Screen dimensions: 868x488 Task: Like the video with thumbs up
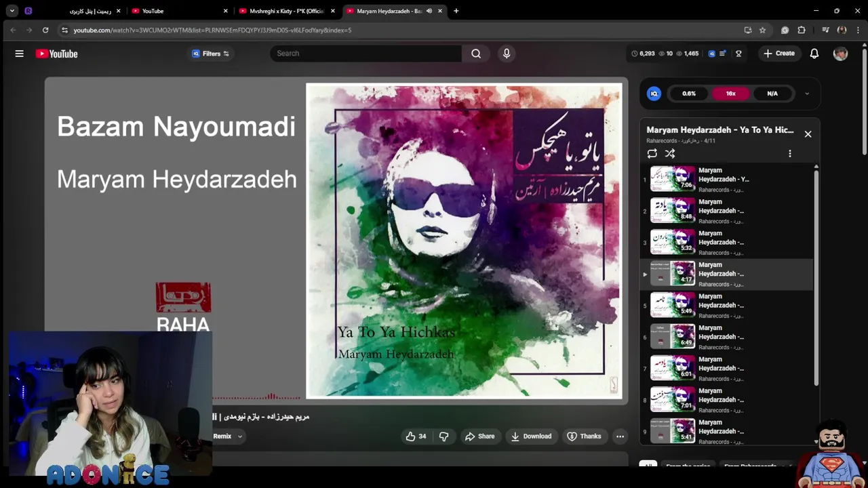pos(416,436)
